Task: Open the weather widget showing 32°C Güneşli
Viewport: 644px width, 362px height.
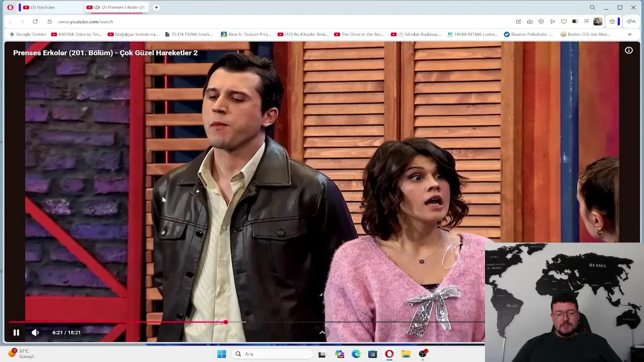Action: pos(21,353)
